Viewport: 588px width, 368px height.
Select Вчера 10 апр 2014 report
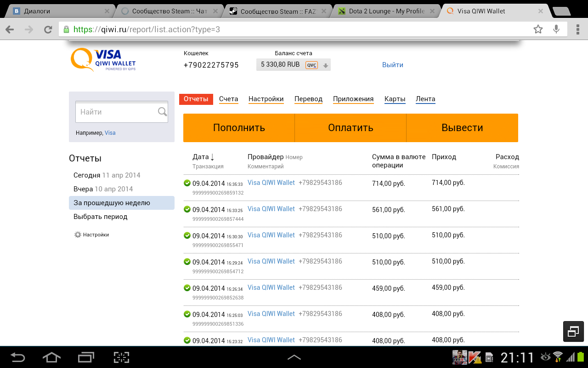[x=103, y=189]
